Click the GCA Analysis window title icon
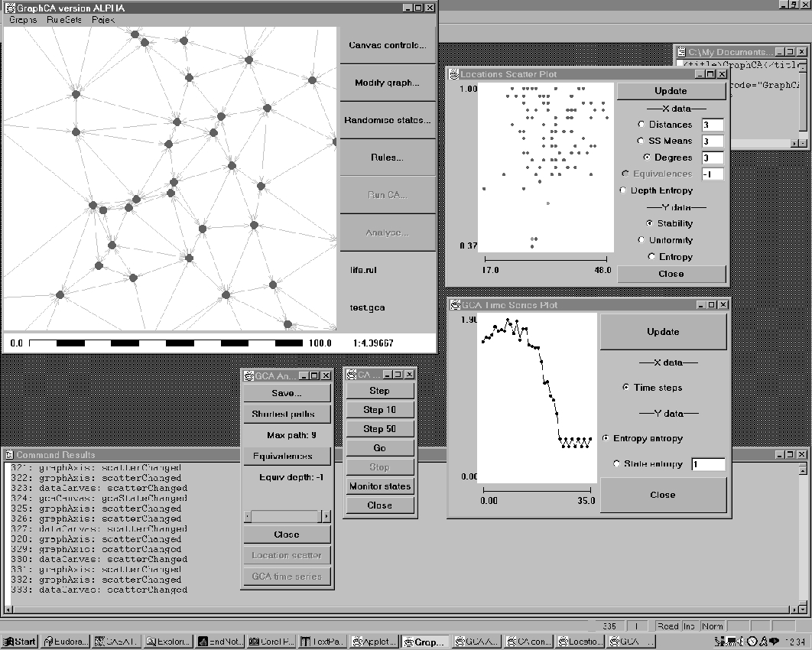This screenshot has height=650, width=812. pos(247,375)
